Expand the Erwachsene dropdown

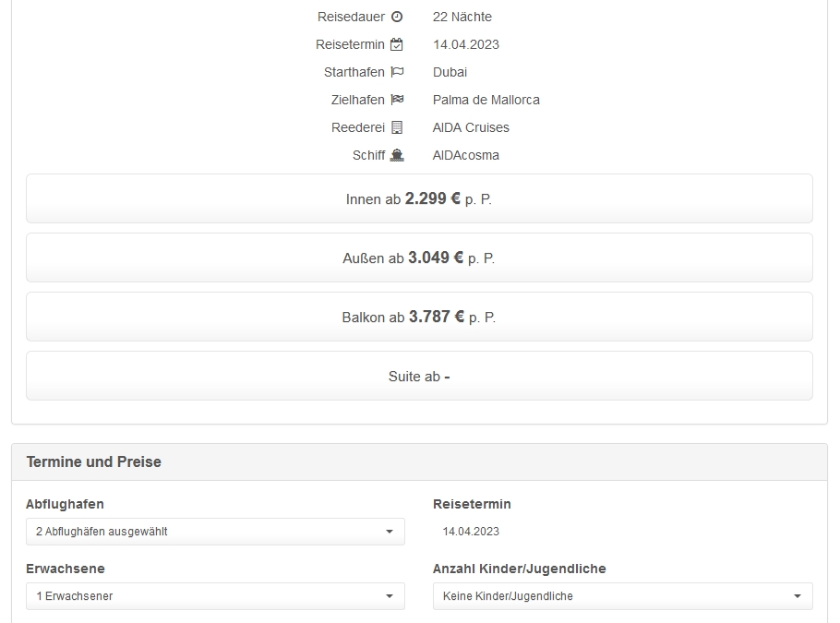(x=215, y=596)
